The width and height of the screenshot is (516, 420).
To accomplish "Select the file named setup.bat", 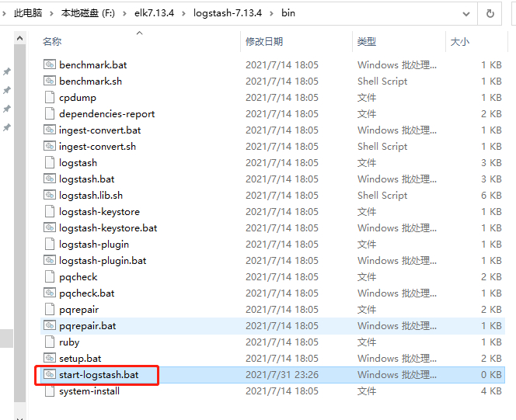I will pyautogui.click(x=80, y=359).
